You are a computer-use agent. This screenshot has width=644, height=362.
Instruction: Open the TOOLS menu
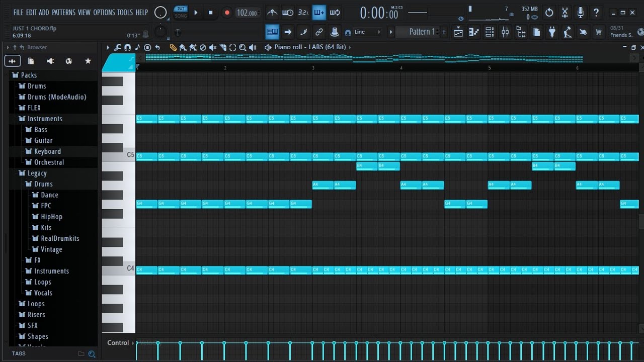[x=125, y=13]
